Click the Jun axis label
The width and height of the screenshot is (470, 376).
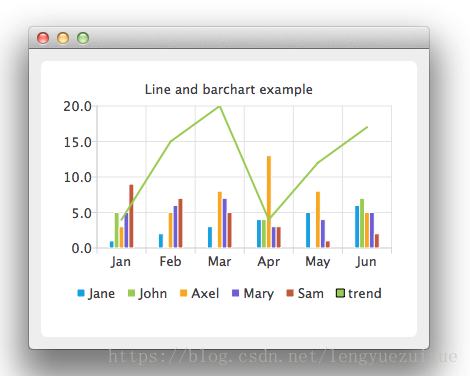(x=366, y=262)
